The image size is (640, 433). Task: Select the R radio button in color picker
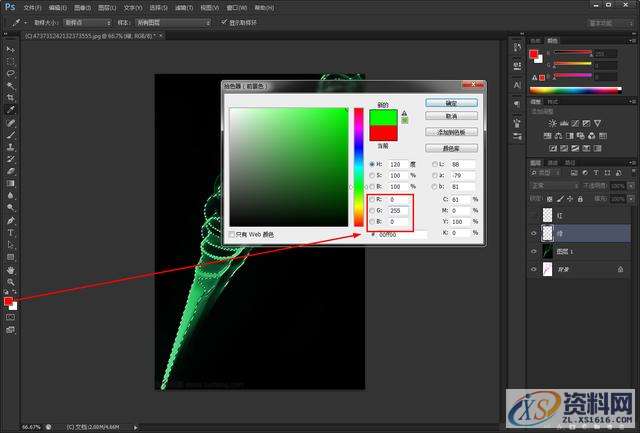click(x=371, y=200)
